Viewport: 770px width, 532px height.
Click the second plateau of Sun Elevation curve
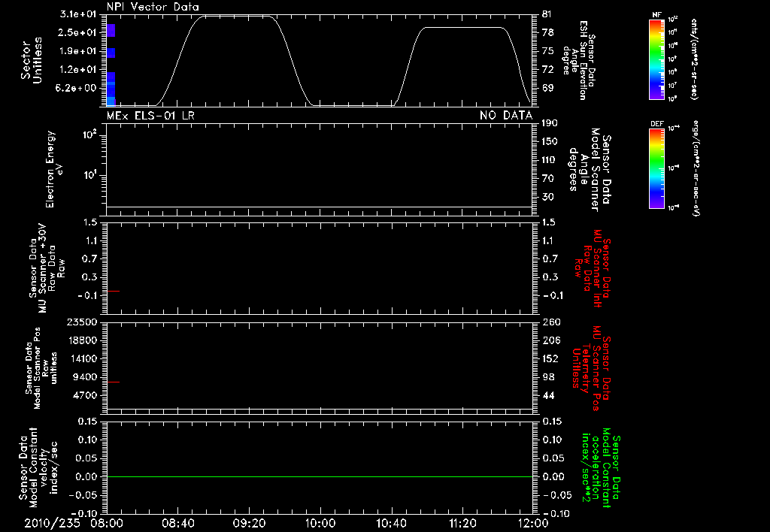pos(463,28)
